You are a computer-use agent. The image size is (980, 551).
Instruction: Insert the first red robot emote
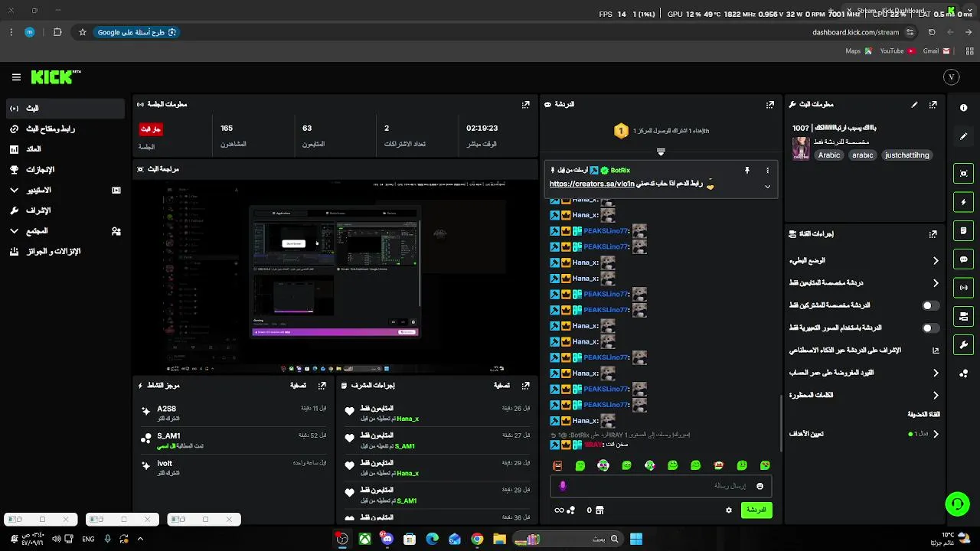tap(557, 465)
